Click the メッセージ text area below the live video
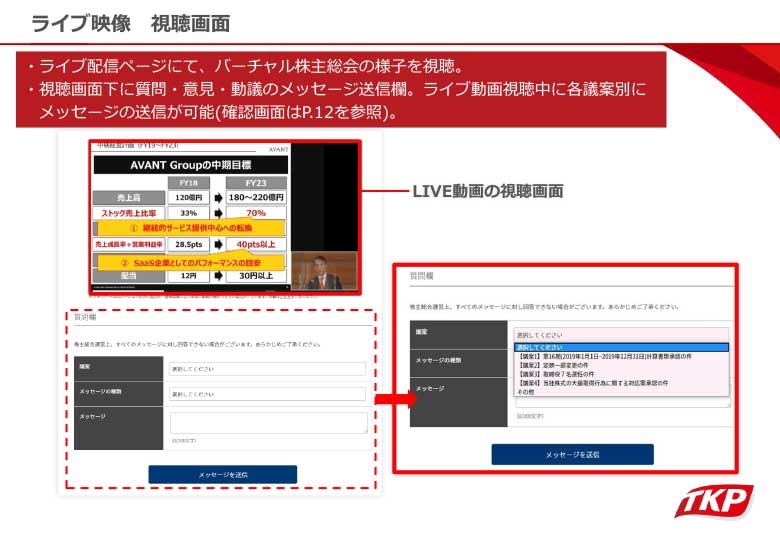780x540 pixels. click(x=269, y=423)
